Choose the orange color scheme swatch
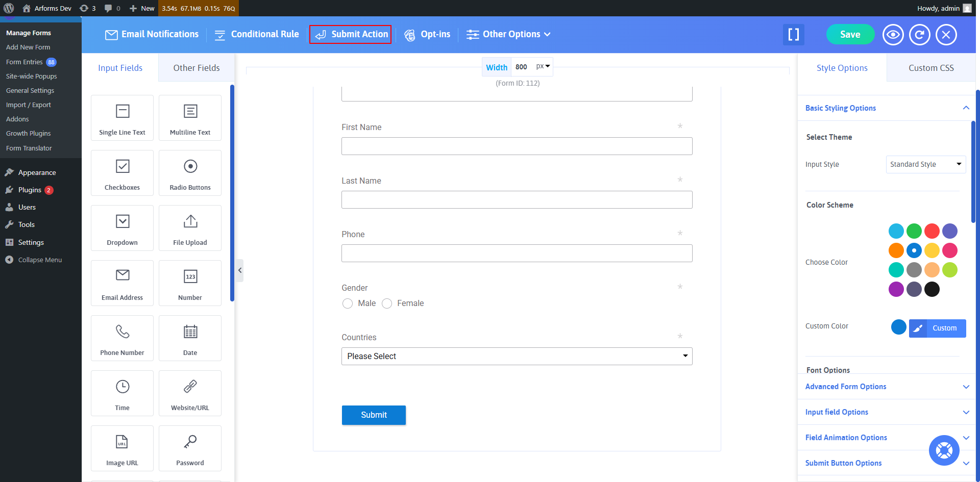 (896, 250)
